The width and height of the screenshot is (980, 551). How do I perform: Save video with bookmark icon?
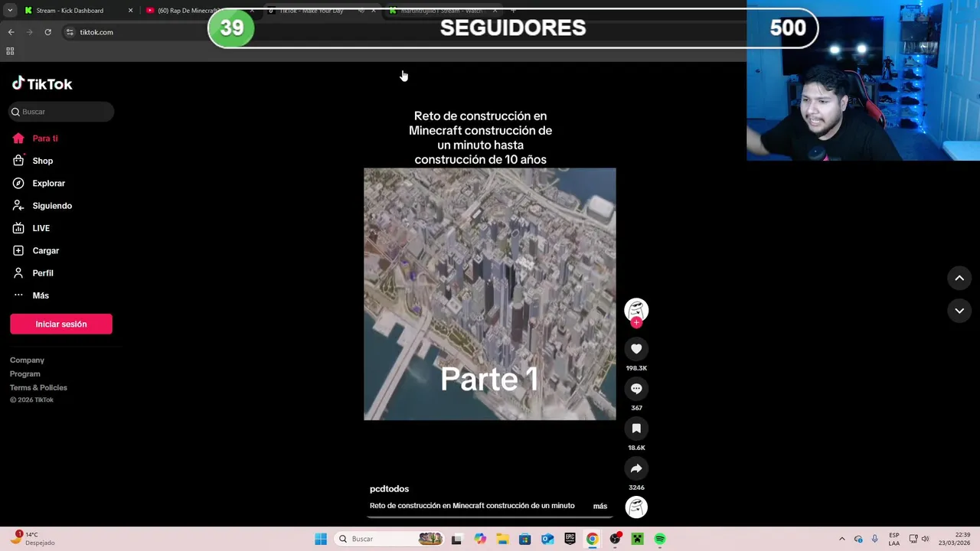(636, 429)
